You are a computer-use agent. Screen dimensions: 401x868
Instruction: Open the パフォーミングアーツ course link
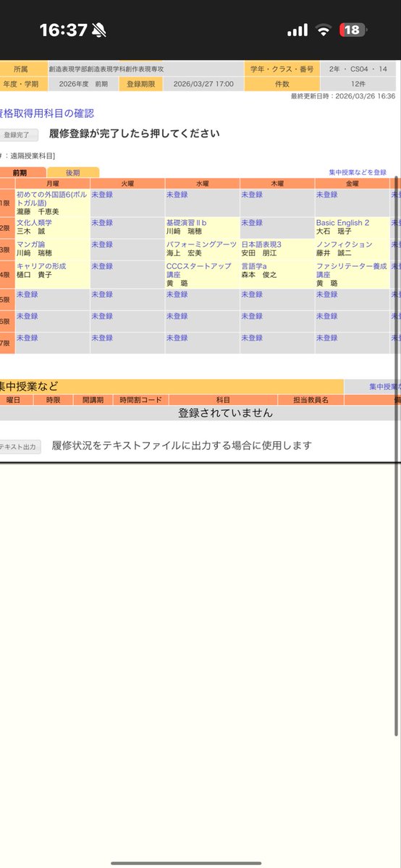[x=201, y=244]
